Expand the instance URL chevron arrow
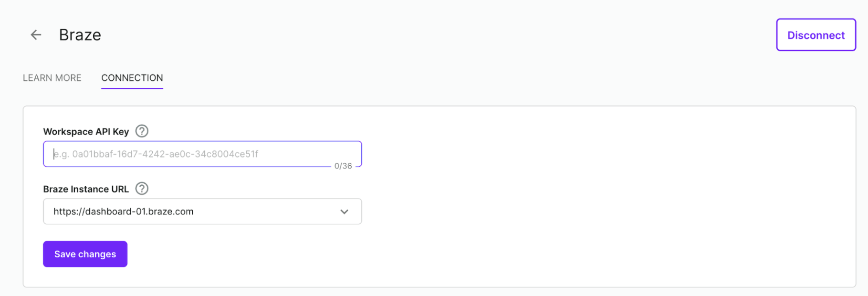Viewport: 868px width, 296px height. (344, 211)
